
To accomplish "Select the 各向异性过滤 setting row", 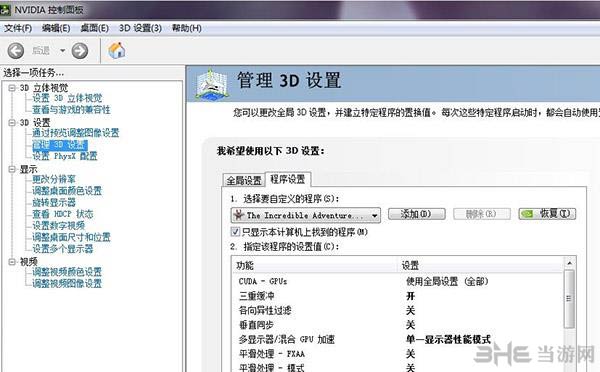I will [398, 310].
